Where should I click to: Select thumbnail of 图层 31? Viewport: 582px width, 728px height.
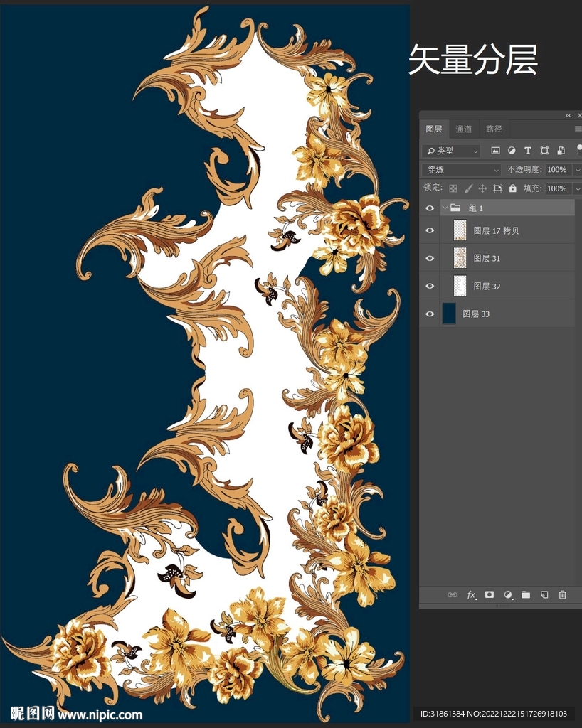point(460,258)
